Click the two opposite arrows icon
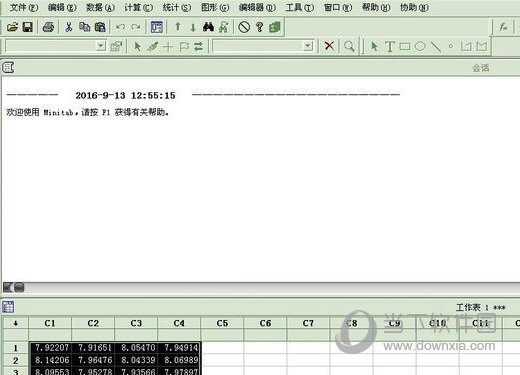This screenshot has height=375, width=520. click(198, 46)
